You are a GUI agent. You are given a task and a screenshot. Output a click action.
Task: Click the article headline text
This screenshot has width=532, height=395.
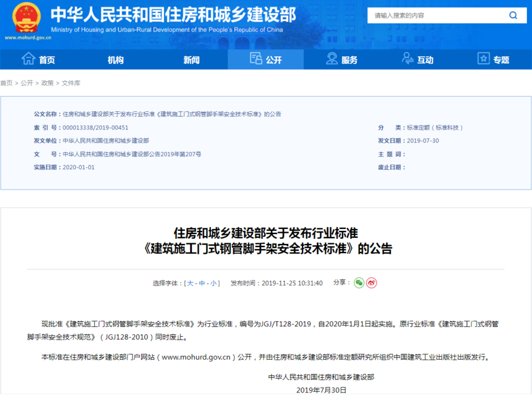266,241
